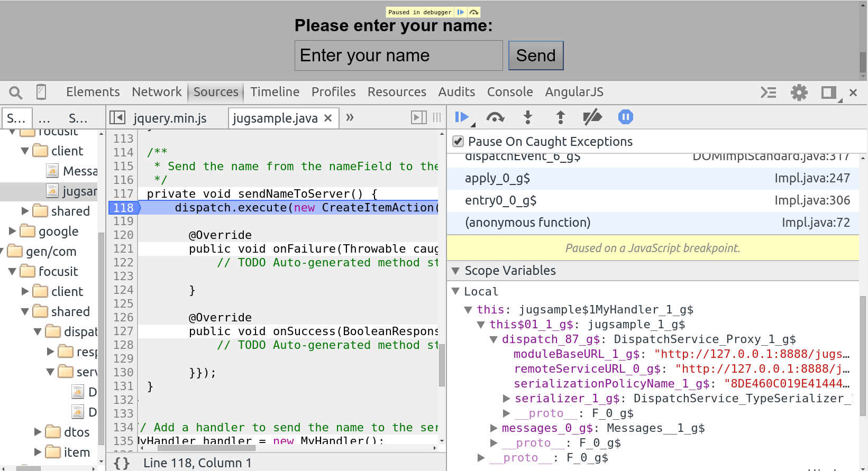Toggle the file navigator panel icon
The width and height of the screenshot is (868, 471).
(x=117, y=117)
